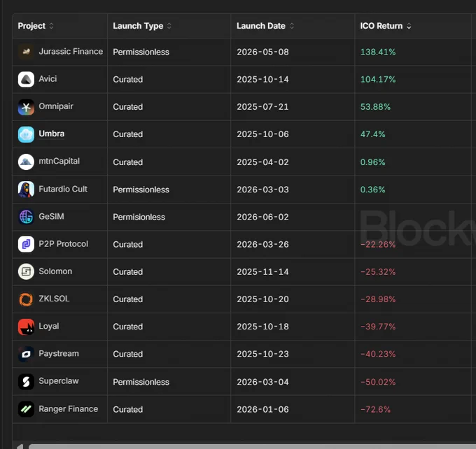Click the scroll-left arrow of horizontal scrollbar
Image resolution: width=476 pixels, height=449 pixels.
(20, 447)
